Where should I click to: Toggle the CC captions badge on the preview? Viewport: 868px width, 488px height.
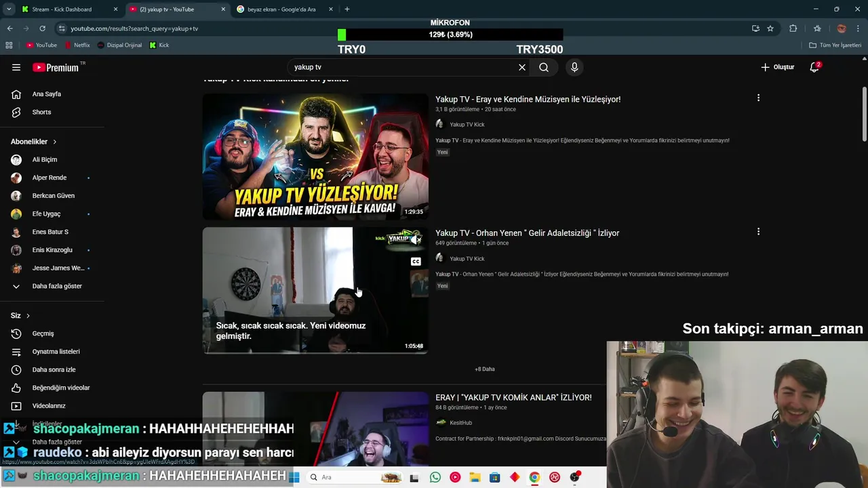pos(416,262)
